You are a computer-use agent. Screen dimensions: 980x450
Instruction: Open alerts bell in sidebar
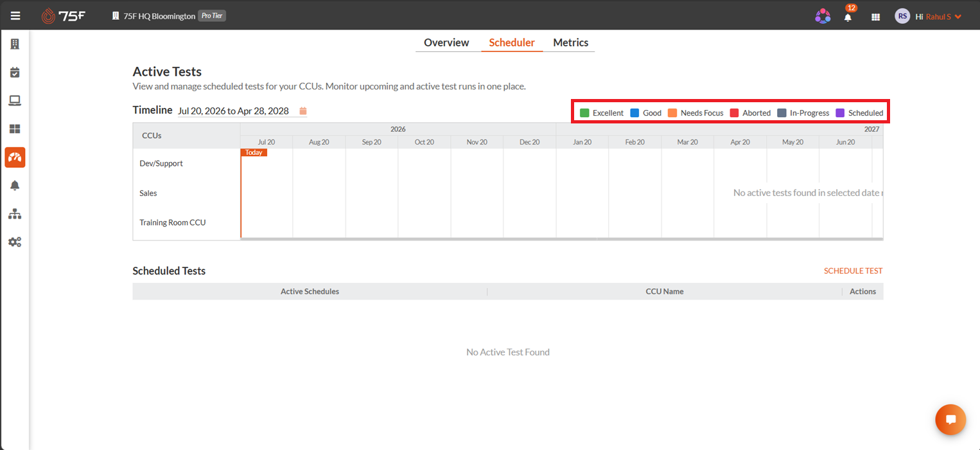(x=15, y=185)
